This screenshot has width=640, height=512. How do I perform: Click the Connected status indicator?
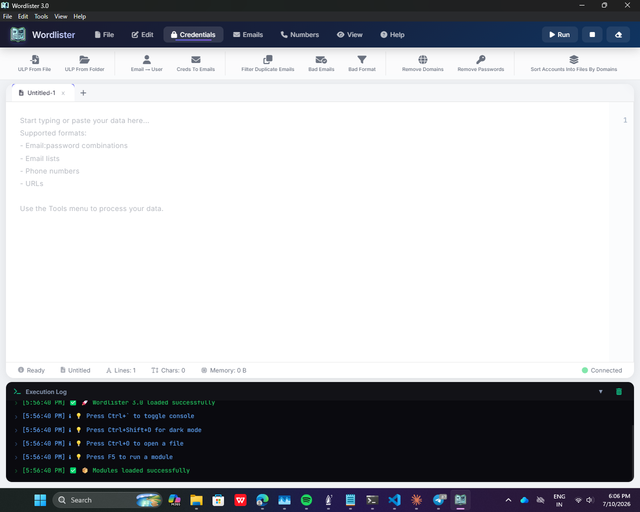pos(602,370)
